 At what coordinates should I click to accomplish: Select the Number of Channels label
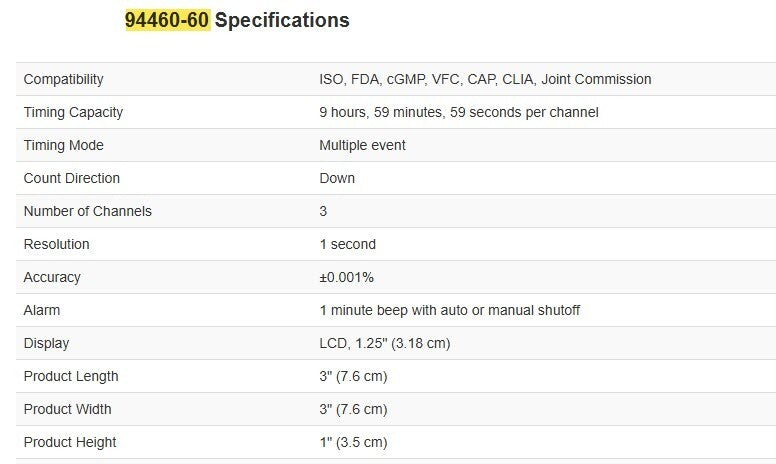pyautogui.click(x=88, y=211)
